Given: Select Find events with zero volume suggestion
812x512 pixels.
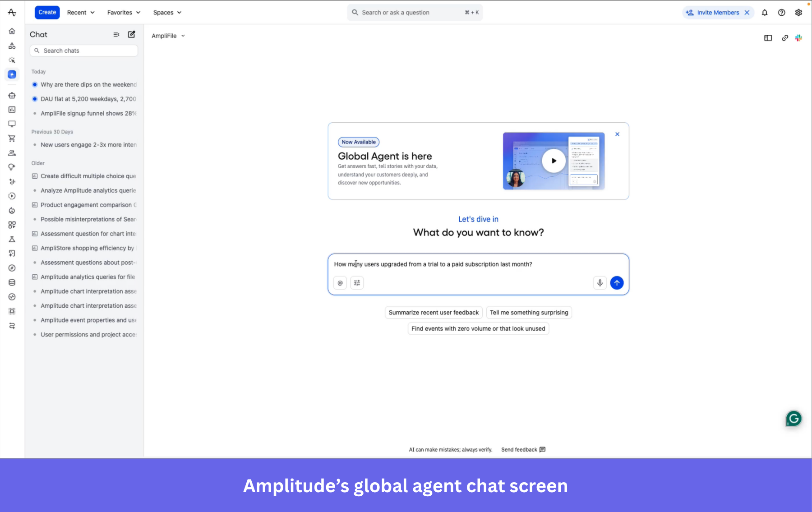Looking at the screenshot, I should pyautogui.click(x=478, y=329).
